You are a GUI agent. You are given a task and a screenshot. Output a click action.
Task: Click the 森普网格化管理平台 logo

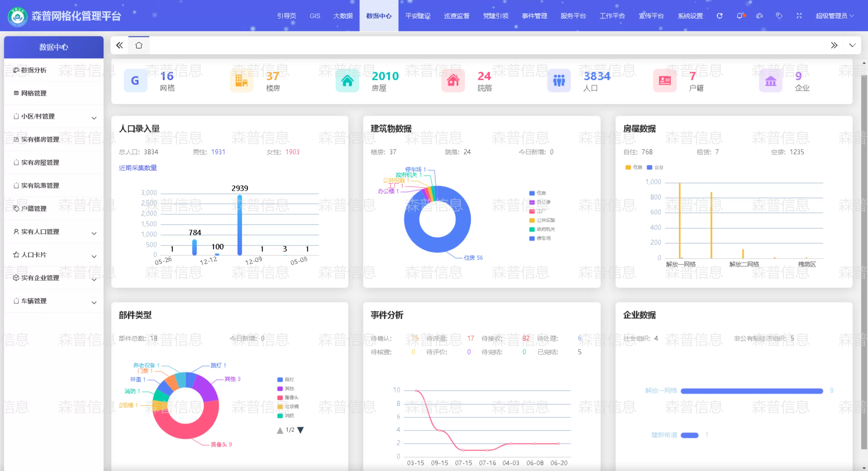point(17,17)
